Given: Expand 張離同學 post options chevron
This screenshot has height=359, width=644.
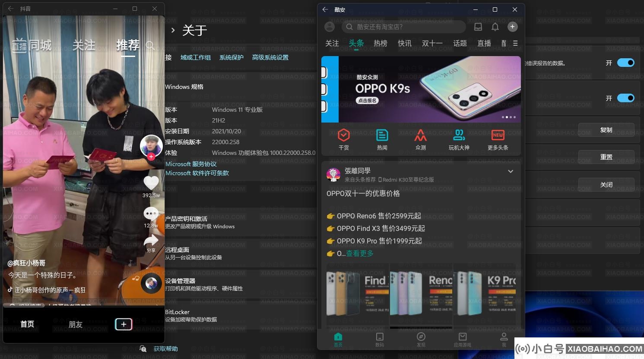Looking at the screenshot, I should [511, 171].
